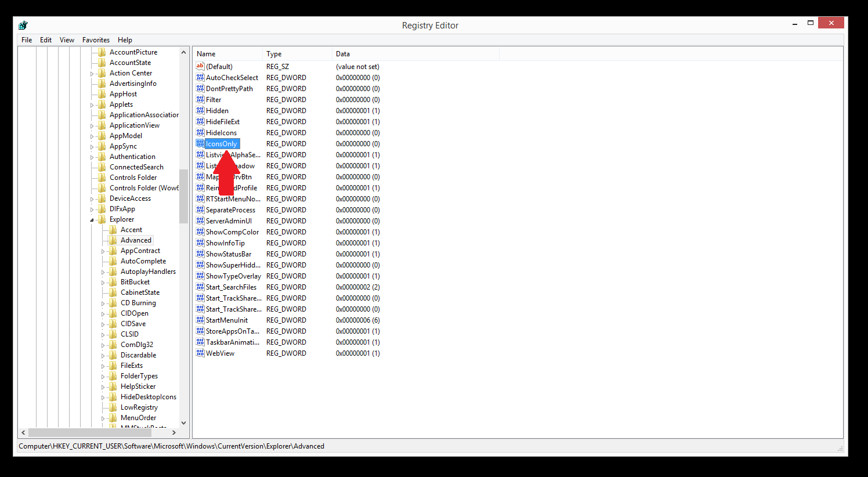Click the DWORD icon next to ShowStatusBar
868x477 pixels.
tap(200, 254)
